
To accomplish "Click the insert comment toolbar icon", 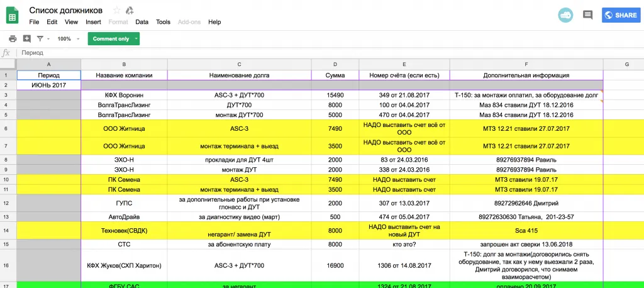I will (26, 38).
